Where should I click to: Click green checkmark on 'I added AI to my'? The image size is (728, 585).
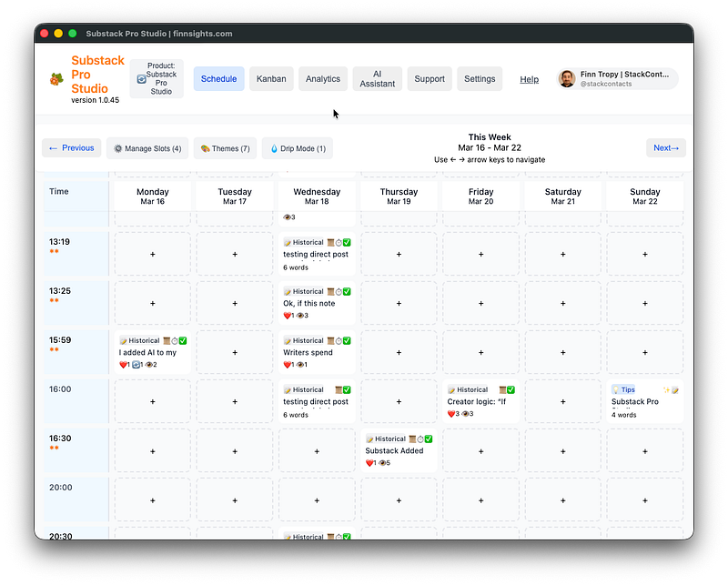tap(183, 341)
